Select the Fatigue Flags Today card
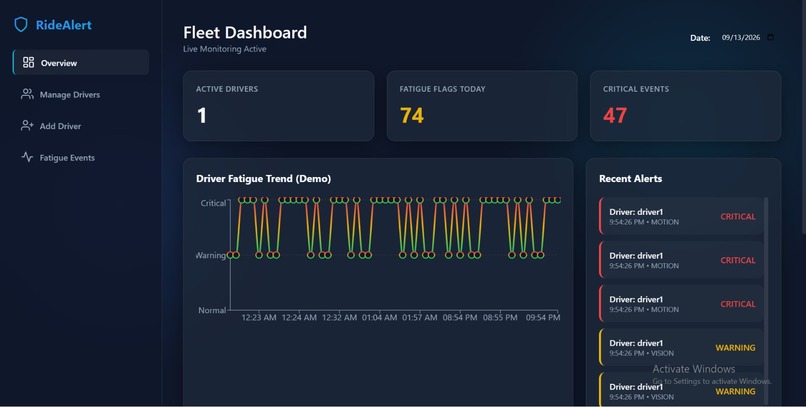This screenshot has width=806, height=407. coord(482,106)
